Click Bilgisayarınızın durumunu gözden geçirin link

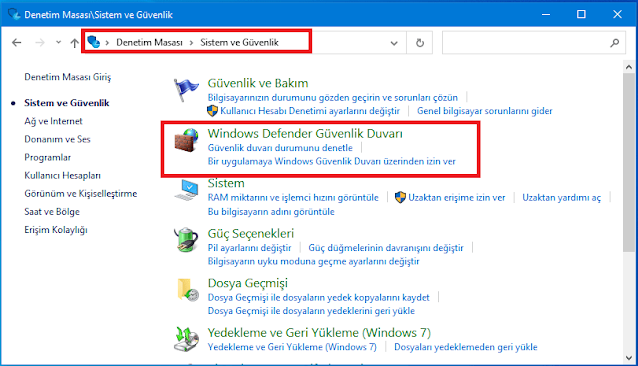332,98
